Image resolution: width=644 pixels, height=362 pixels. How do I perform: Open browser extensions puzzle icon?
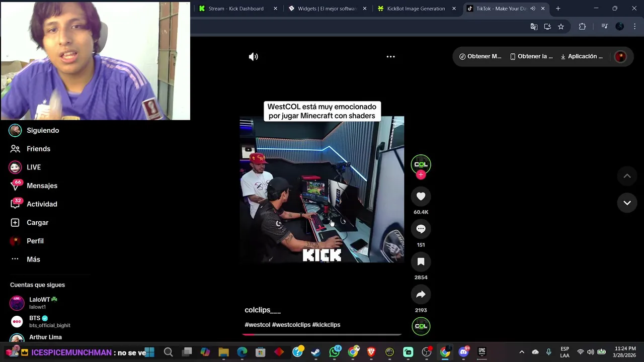582,27
